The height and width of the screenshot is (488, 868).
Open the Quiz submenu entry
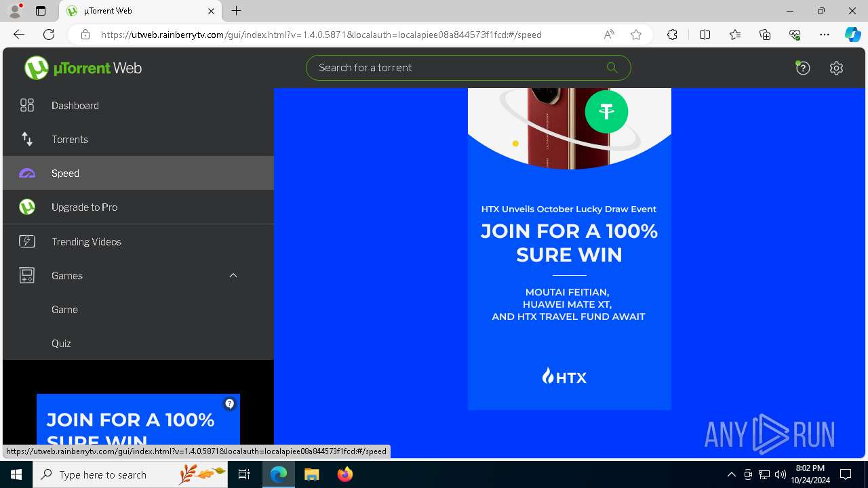tap(138, 343)
